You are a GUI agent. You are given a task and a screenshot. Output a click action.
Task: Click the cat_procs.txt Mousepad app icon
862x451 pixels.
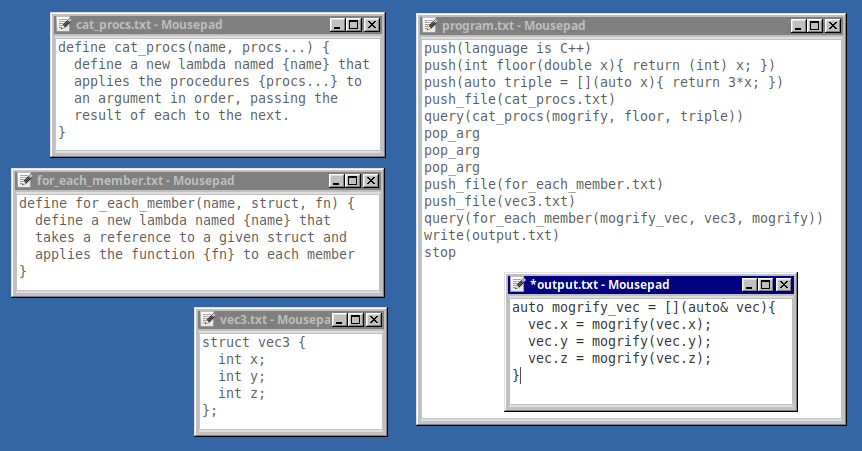click(64, 24)
